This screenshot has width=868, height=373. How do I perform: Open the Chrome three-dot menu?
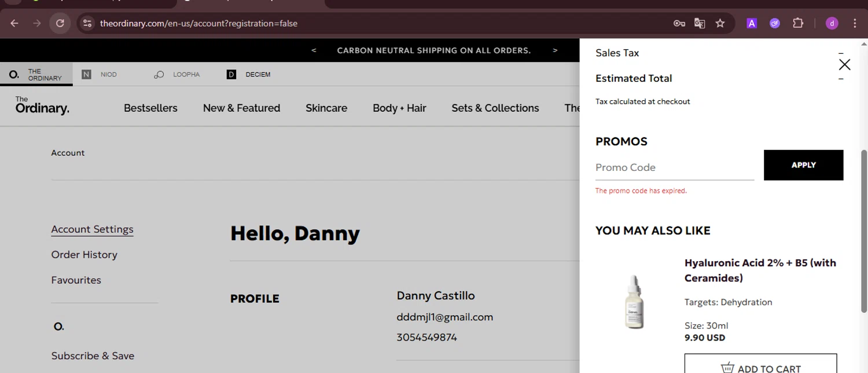pos(855,23)
